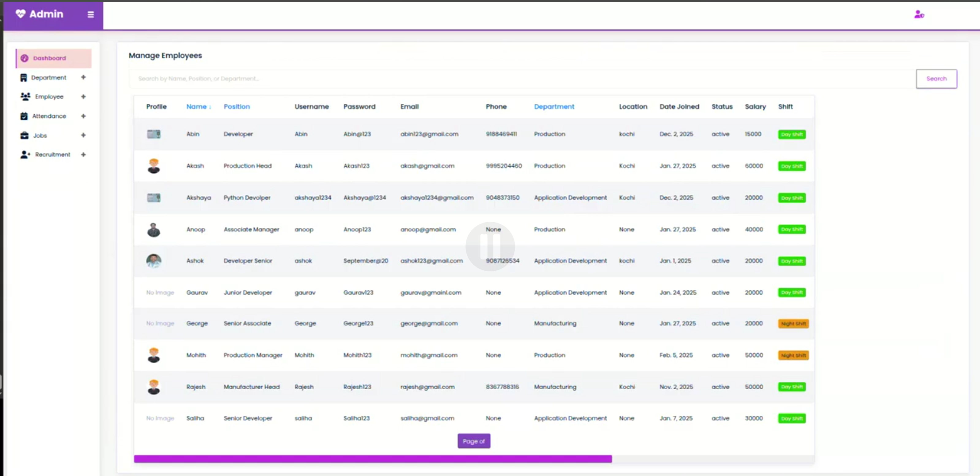Click the password September@20 cell

click(366, 261)
